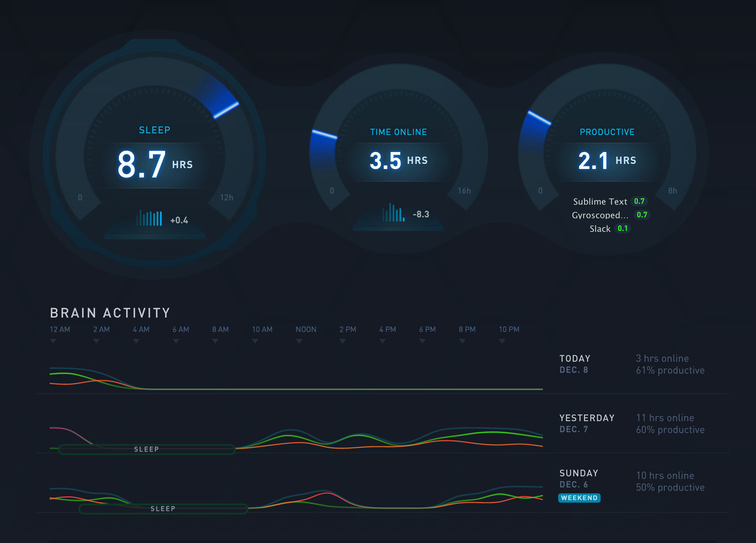Open the Sublime Text productivity entry

pyautogui.click(x=610, y=201)
